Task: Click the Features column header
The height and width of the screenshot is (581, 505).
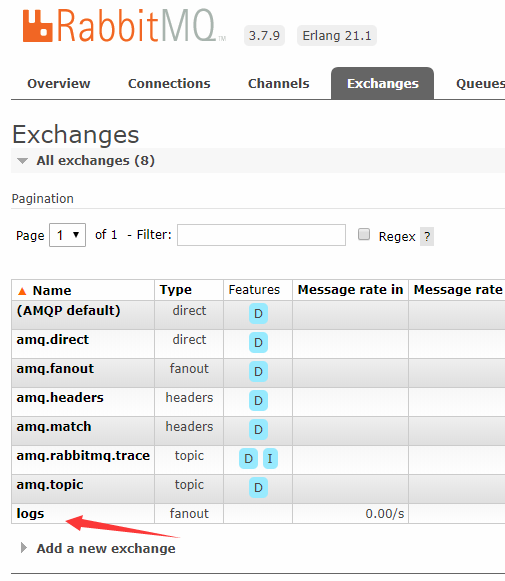Action: [254, 290]
